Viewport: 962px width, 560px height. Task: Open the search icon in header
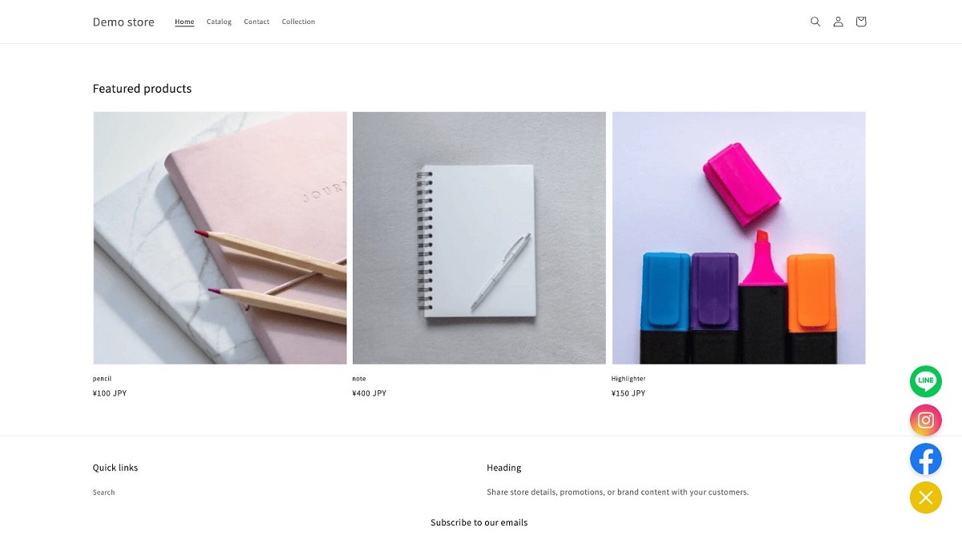[815, 22]
